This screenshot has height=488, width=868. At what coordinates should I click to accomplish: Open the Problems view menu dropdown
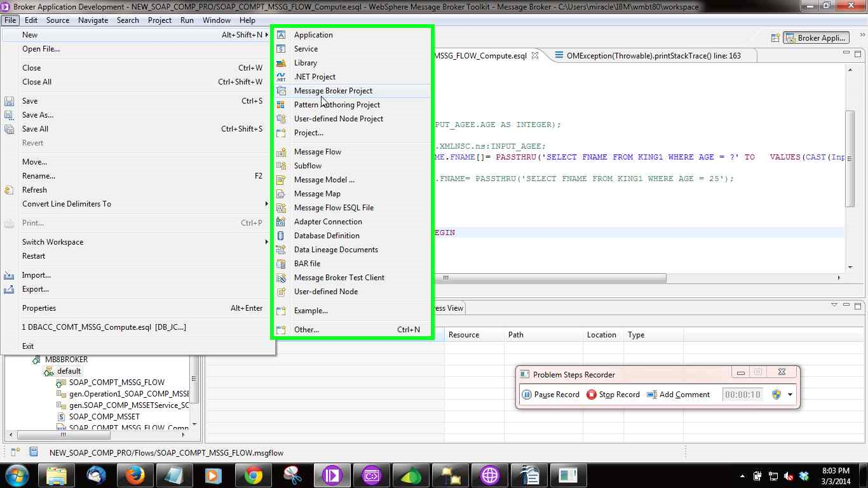coord(834,305)
